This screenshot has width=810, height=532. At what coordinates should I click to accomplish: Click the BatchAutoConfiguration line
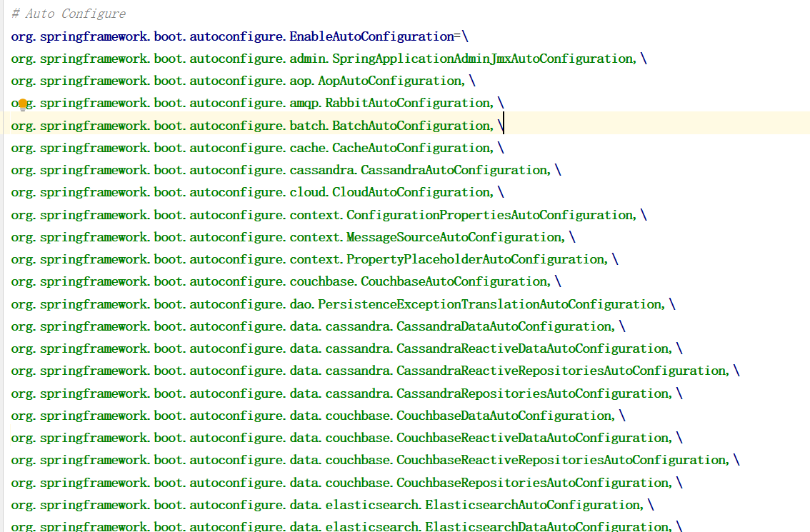257,126
